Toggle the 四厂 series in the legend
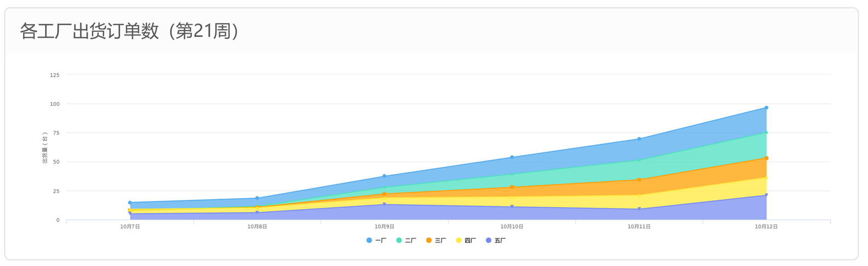The image size is (868, 266). tap(466, 240)
